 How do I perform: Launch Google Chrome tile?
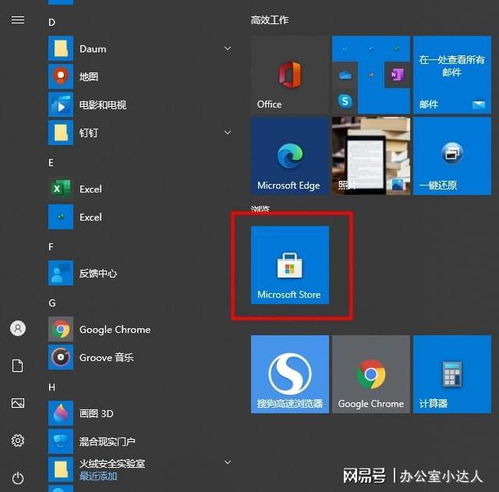371,374
